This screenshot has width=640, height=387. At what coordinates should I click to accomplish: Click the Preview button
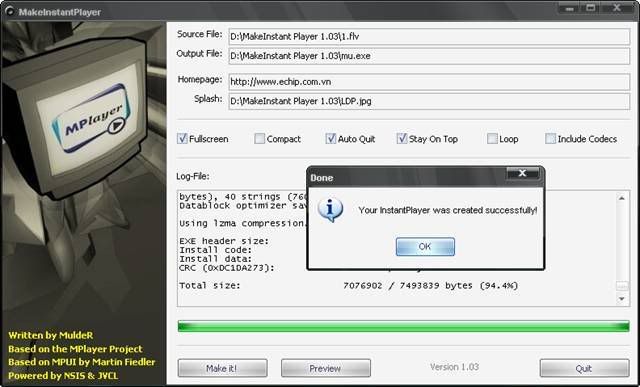[326, 368]
